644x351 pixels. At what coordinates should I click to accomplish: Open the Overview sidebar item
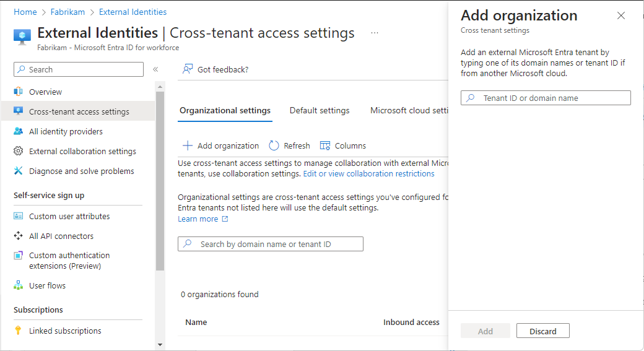click(45, 92)
